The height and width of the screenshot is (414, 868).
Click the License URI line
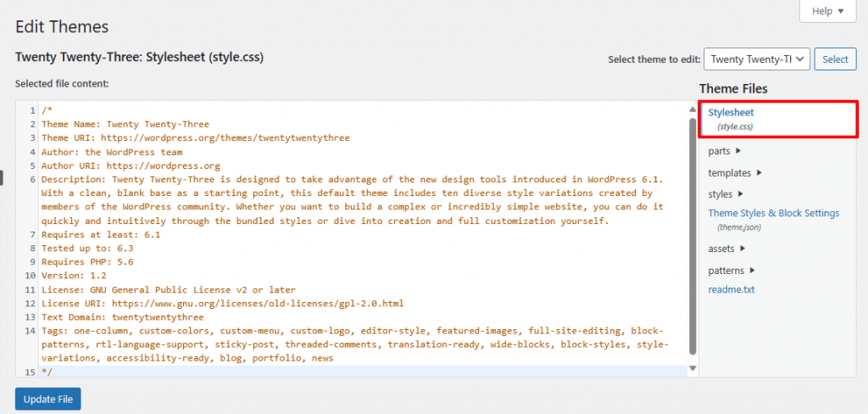point(223,304)
